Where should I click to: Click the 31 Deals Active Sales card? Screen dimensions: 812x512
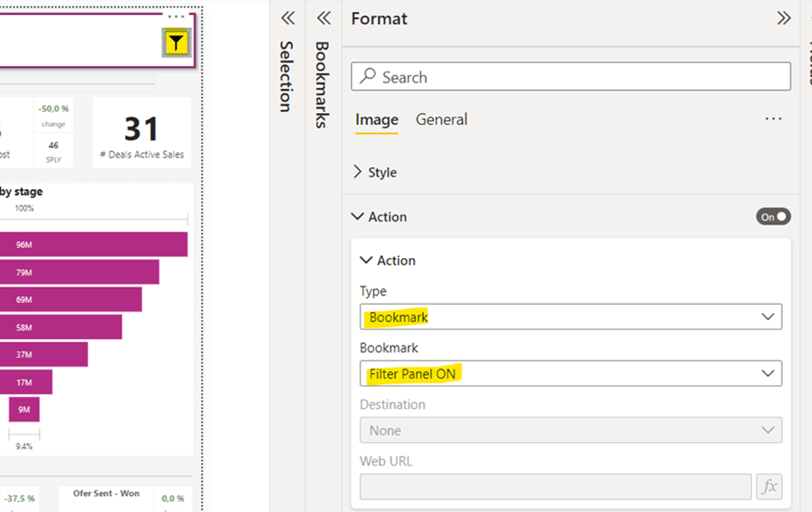point(142,133)
